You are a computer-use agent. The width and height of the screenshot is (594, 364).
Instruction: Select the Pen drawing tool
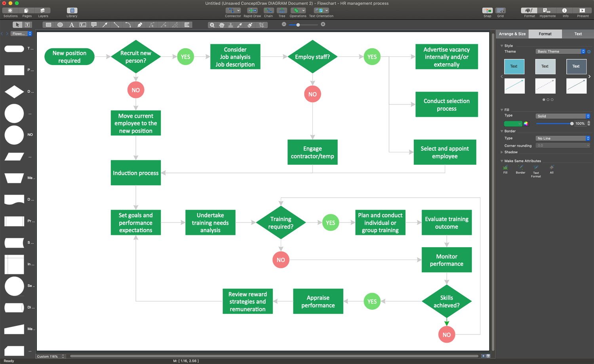pyautogui.click(x=139, y=25)
